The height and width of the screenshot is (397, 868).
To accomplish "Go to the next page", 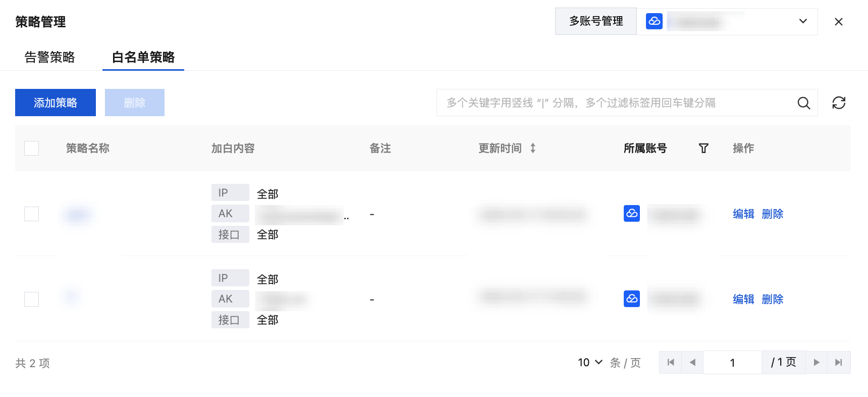I will [817, 362].
